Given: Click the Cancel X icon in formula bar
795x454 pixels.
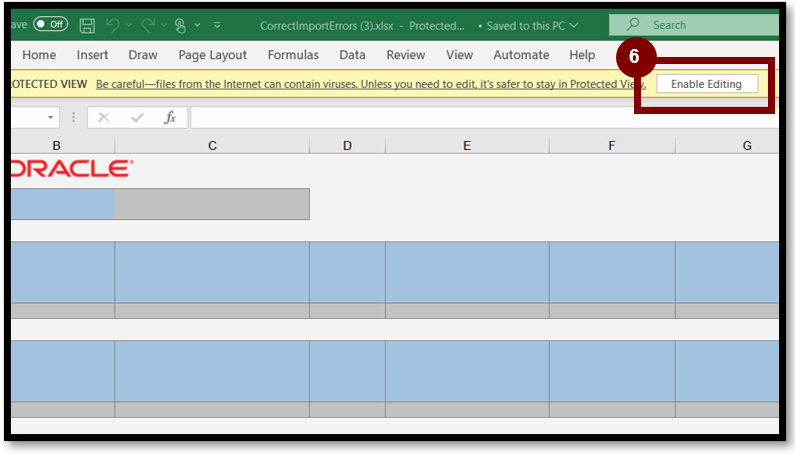Looking at the screenshot, I should tap(106, 118).
